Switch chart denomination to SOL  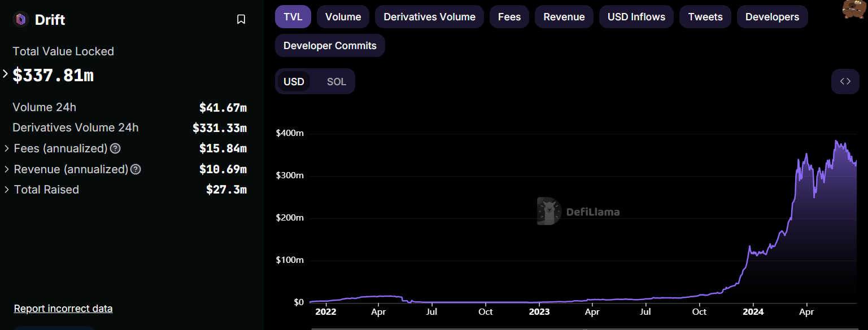[x=336, y=82]
